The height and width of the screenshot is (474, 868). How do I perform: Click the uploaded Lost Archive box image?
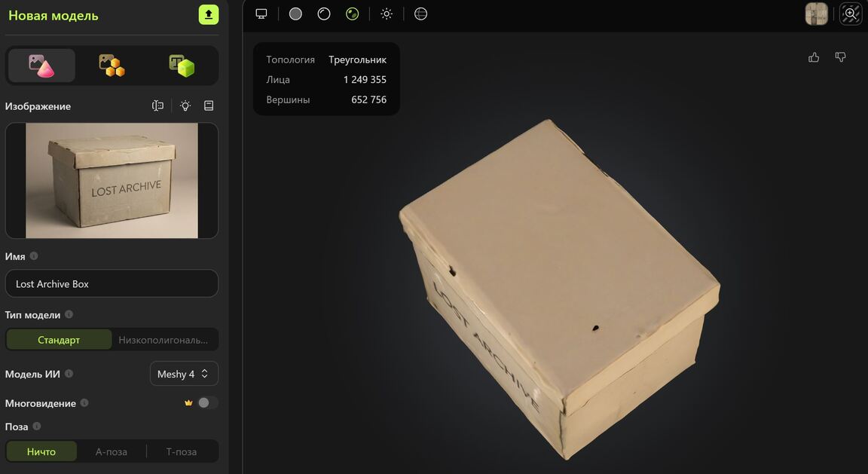pyautogui.click(x=112, y=181)
